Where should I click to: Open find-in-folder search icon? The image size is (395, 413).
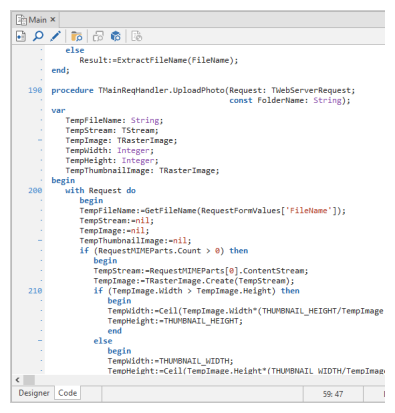click(x=77, y=36)
